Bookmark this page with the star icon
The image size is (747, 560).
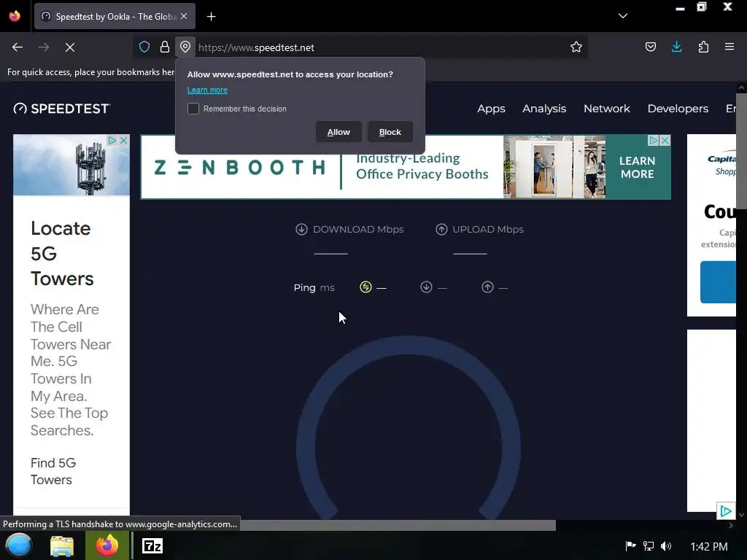click(576, 47)
